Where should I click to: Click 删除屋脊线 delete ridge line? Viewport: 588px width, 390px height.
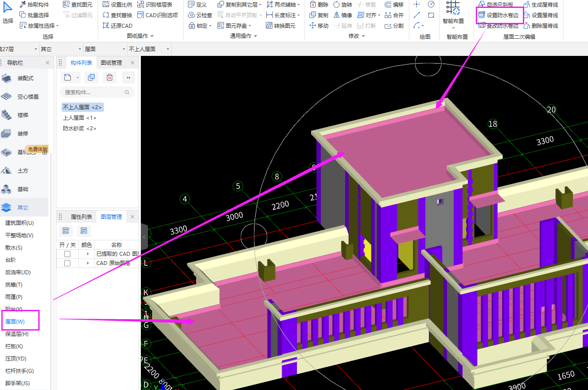coord(540,26)
